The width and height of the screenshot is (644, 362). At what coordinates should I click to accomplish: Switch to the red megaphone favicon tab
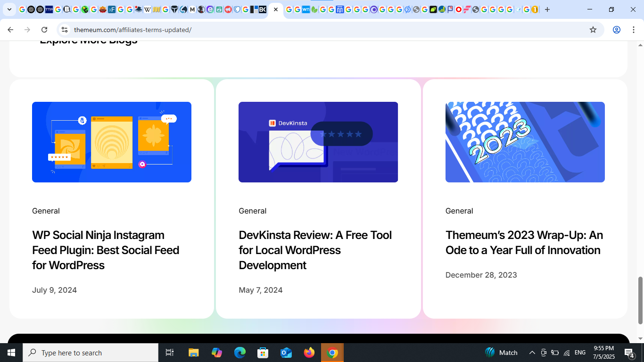click(228, 9)
